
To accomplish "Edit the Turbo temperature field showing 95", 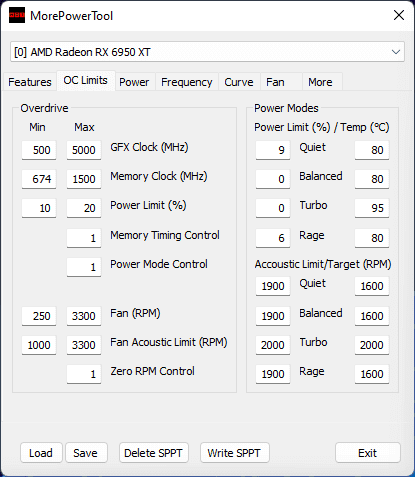I will point(372,208).
